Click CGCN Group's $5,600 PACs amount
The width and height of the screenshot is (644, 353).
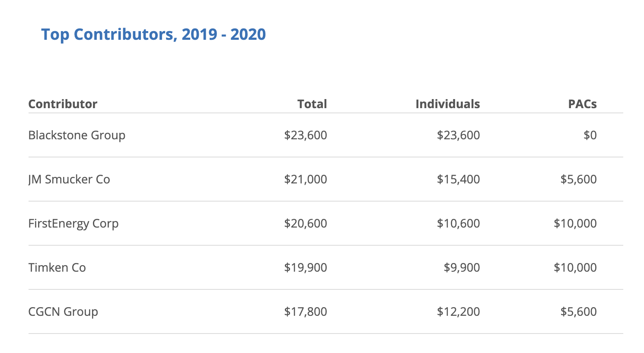coord(578,312)
